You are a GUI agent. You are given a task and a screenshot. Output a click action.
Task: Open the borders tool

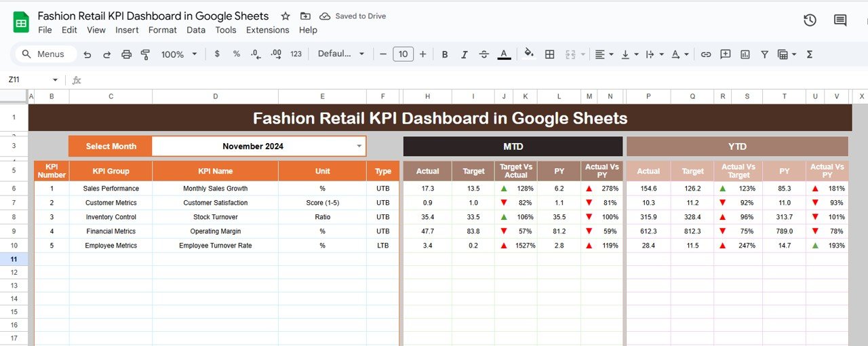pos(550,54)
